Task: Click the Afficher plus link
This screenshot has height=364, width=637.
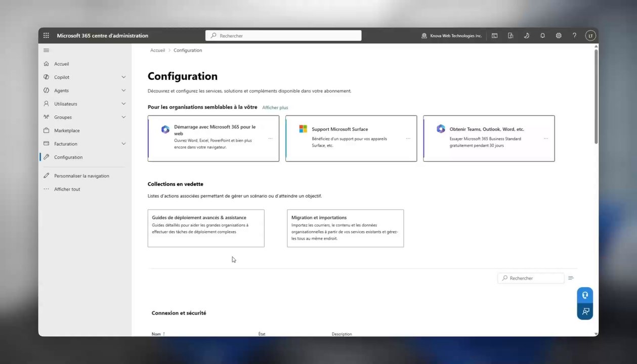Action: coord(275,107)
